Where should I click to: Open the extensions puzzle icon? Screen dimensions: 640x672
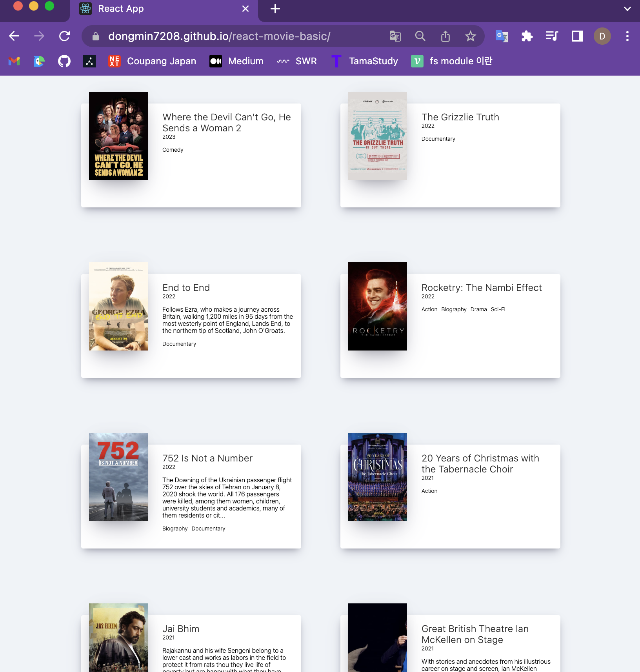527,36
